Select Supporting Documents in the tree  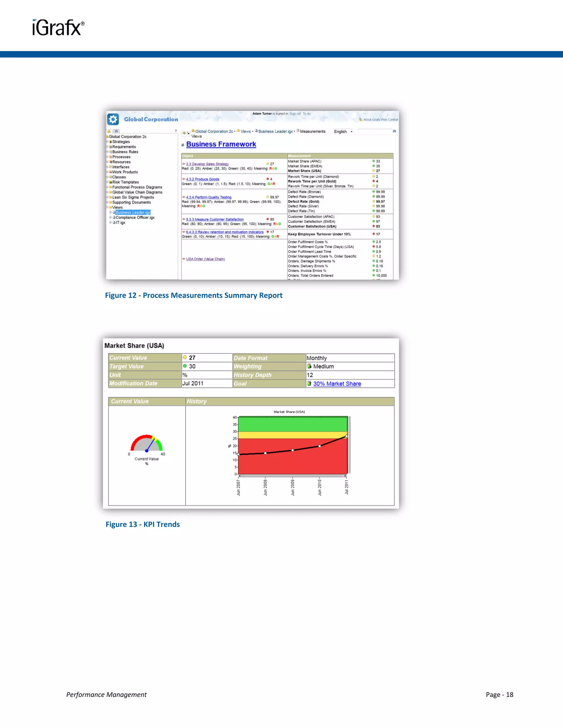click(x=131, y=202)
